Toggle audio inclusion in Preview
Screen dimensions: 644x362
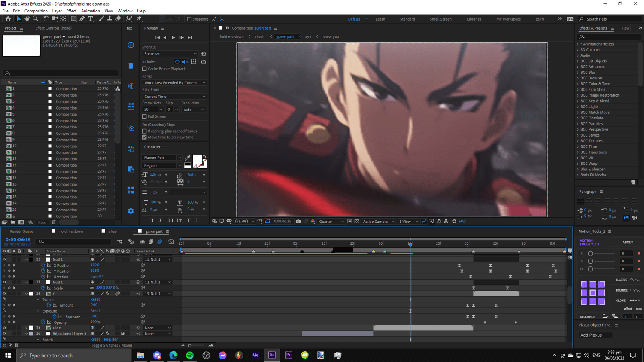point(185,62)
